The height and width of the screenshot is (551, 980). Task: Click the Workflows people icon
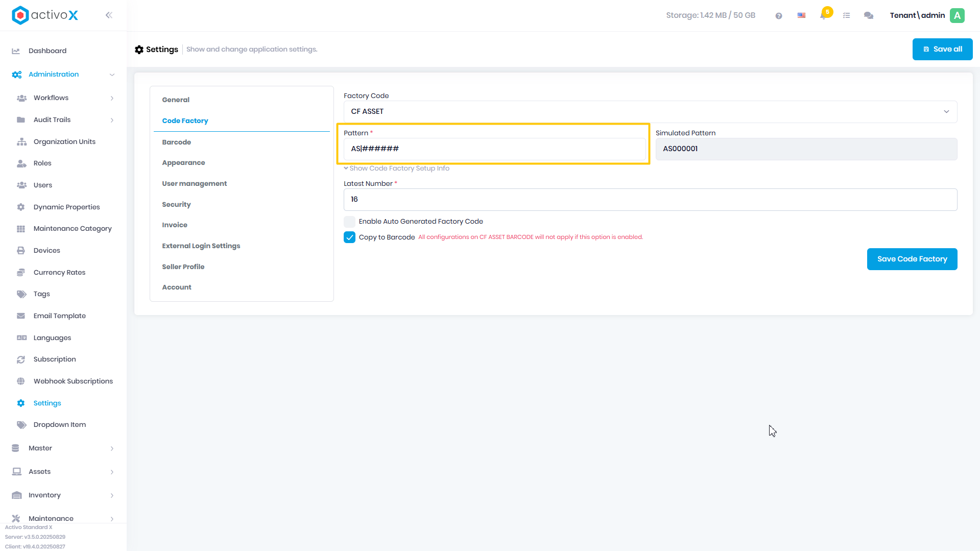click(21, 98)
